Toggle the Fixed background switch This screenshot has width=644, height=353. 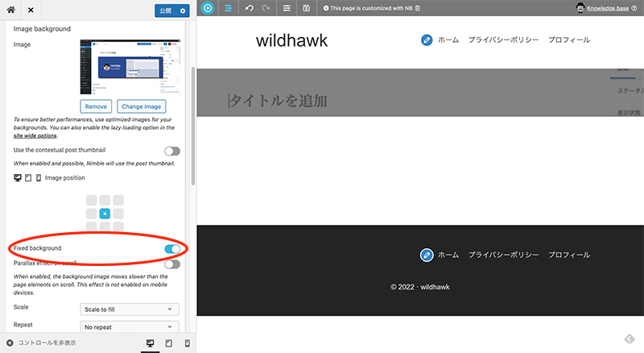[171, 248]
